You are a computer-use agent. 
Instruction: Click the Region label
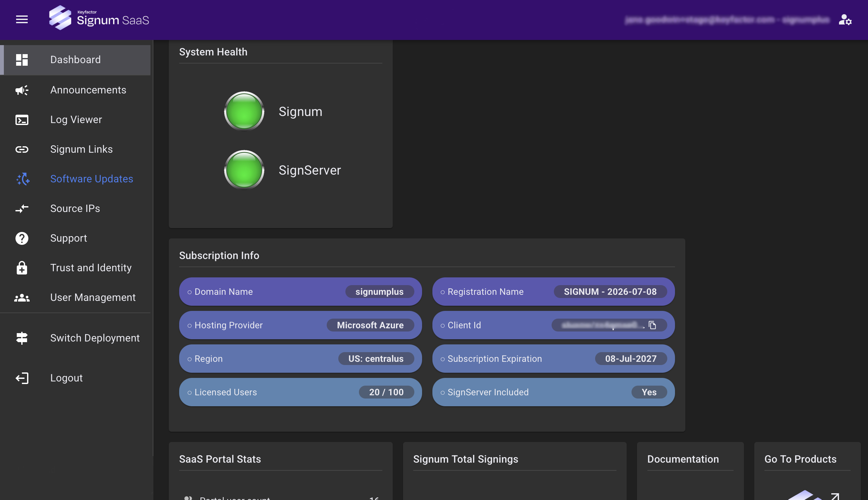click(209, 359)
